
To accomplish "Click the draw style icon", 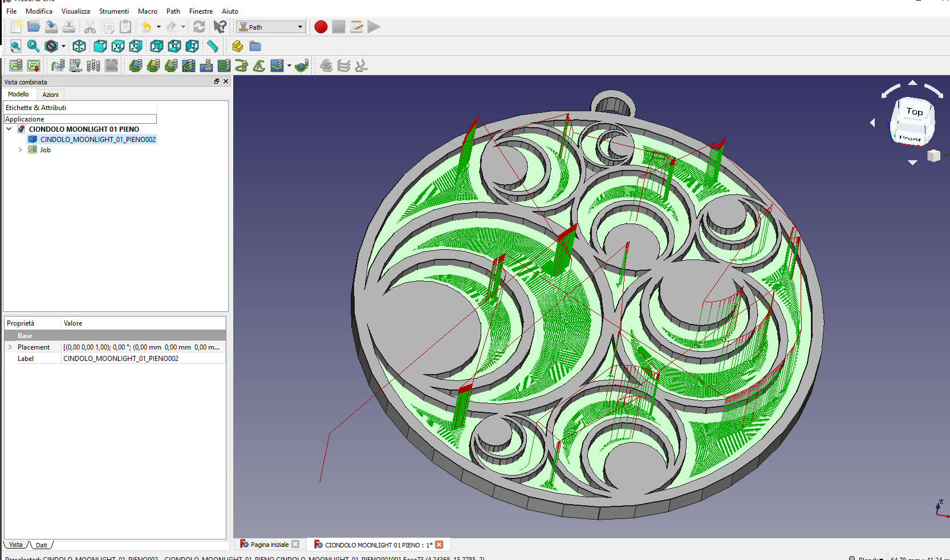I will [x=51, y=46].
